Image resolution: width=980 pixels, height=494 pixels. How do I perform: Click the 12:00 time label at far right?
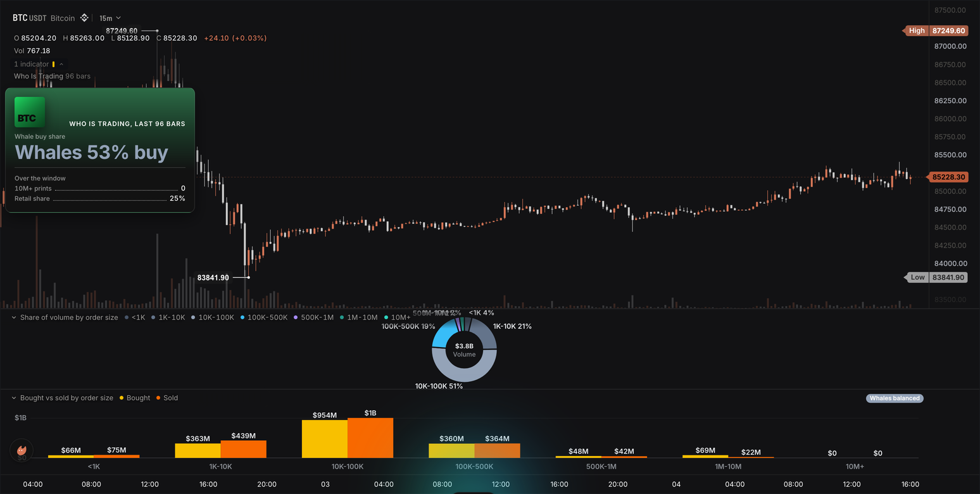(851, 484)
